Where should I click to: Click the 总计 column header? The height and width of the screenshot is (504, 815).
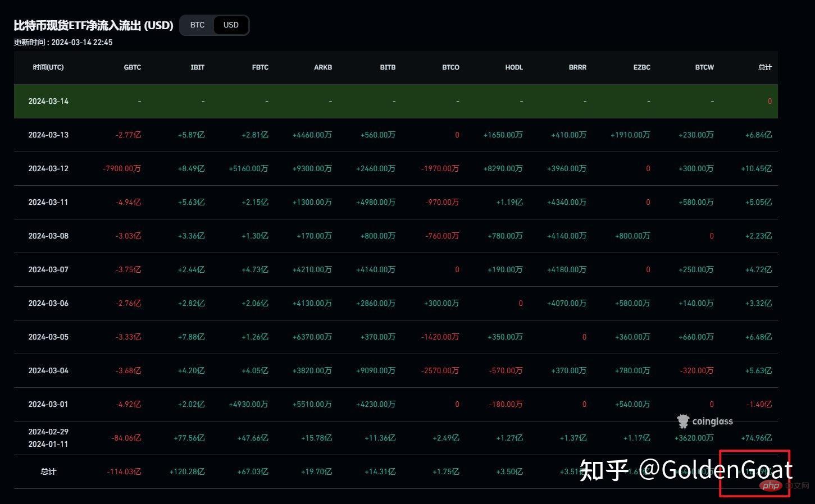[765, 67]
